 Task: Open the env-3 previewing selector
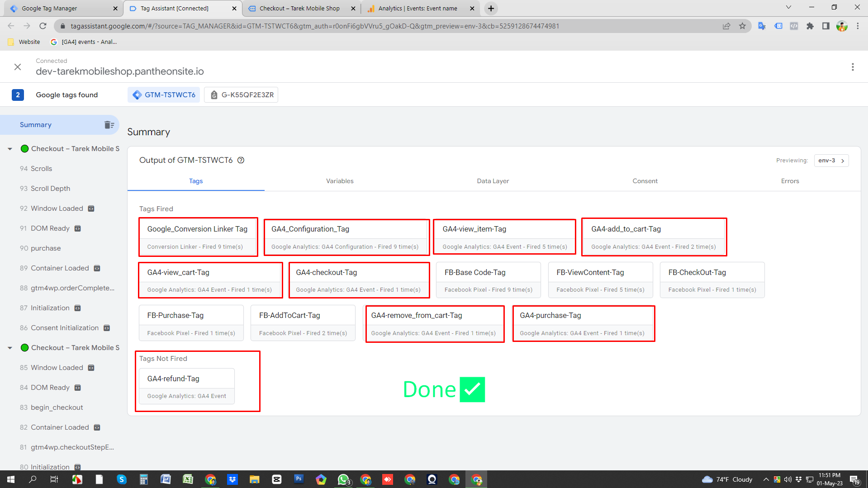coord(831,161)
